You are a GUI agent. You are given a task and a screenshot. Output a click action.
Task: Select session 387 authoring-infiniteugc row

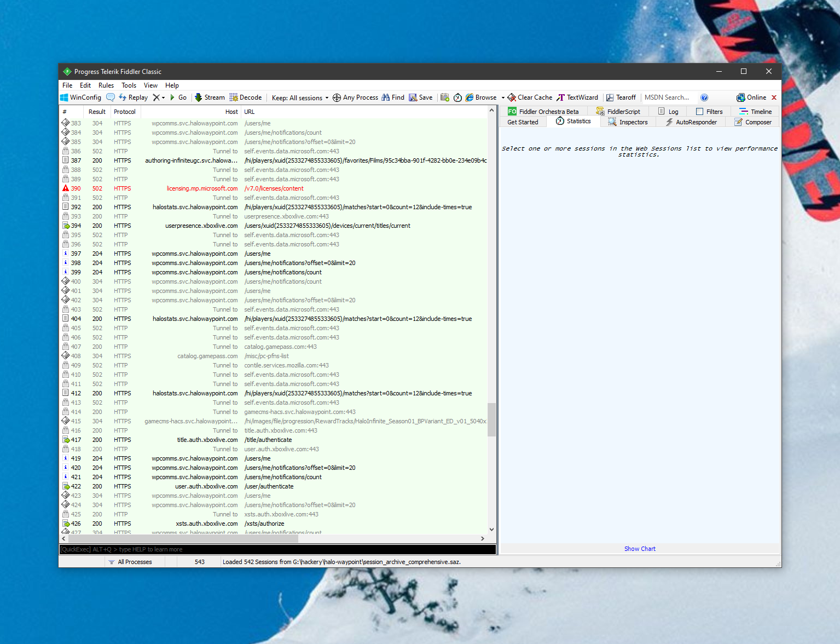point(274,160)
